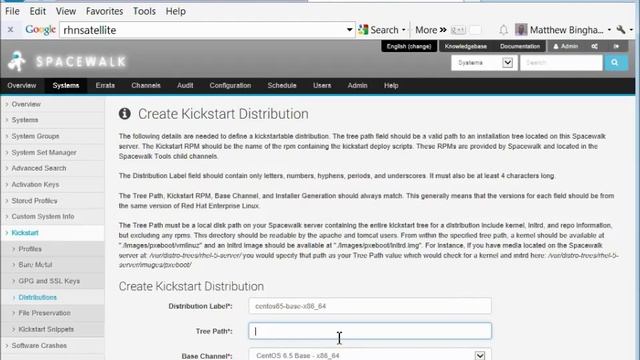Viewport: 640px width, 360px height.
Task: Click the Google Search toolbar button
Action: pyautogui.click(x=379, y=30)
